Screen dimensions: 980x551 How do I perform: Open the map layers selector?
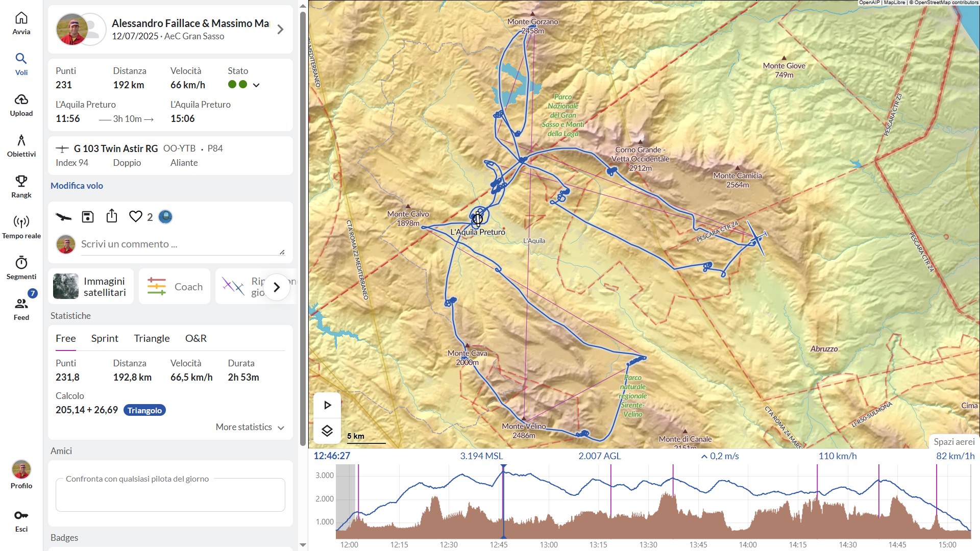coord(327,431)
